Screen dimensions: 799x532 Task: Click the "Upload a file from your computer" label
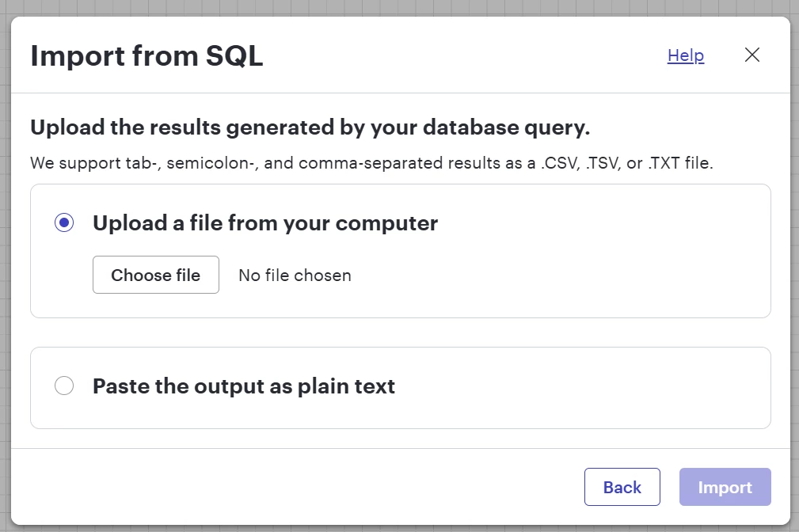tap(265, 223)
